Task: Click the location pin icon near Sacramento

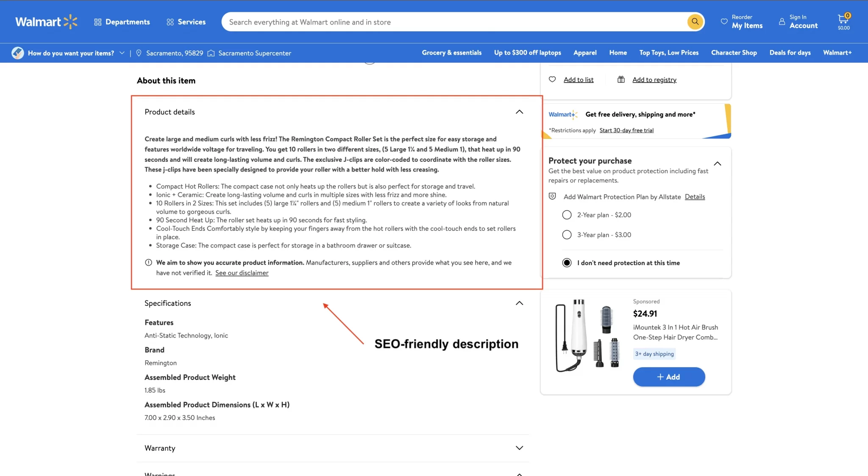Action: pos(139,53)
